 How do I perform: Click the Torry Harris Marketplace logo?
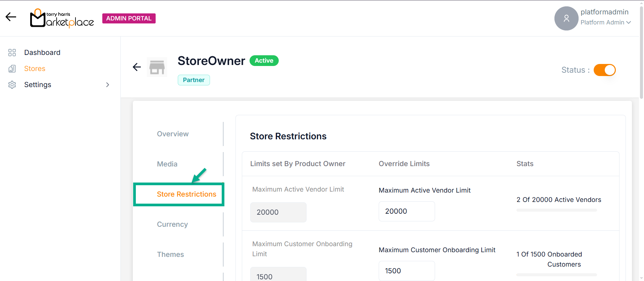pos(62,18)
